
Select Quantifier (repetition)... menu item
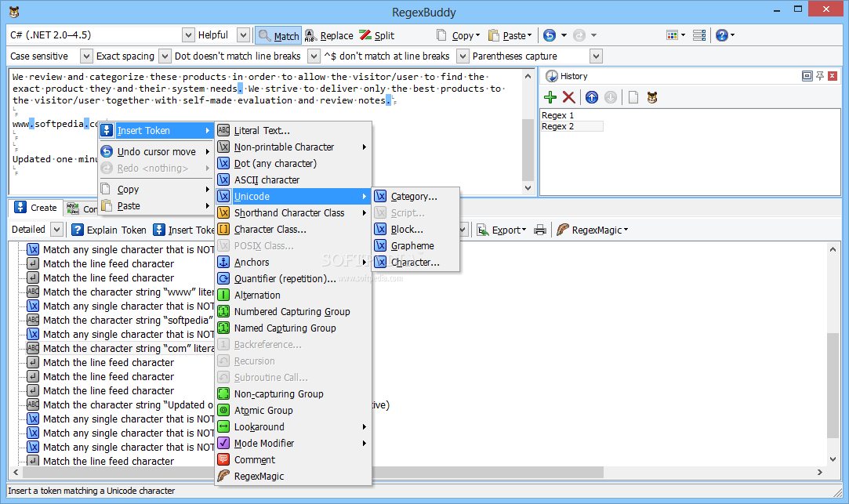(x=293, y=279)
